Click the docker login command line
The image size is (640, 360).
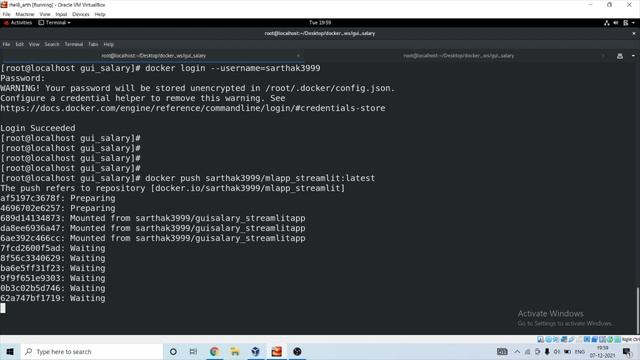[160, 68]
